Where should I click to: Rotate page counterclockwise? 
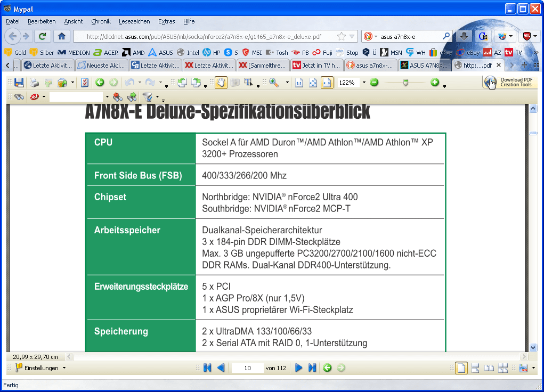pyautogui.click(x=182, y=83)
